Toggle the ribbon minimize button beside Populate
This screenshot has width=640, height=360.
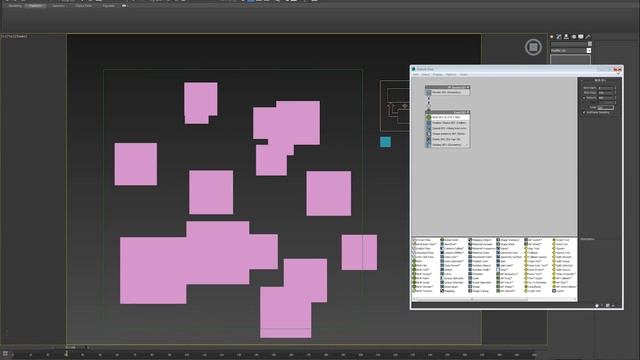point(124,6)
